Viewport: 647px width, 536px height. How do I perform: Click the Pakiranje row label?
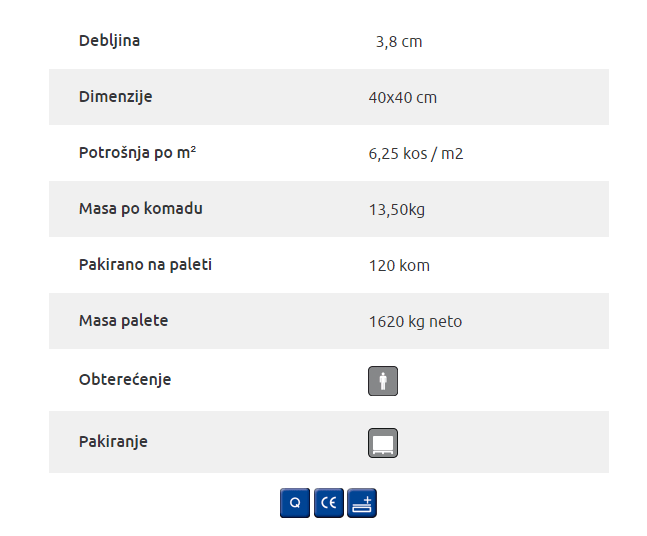click(x=113, y=442)
